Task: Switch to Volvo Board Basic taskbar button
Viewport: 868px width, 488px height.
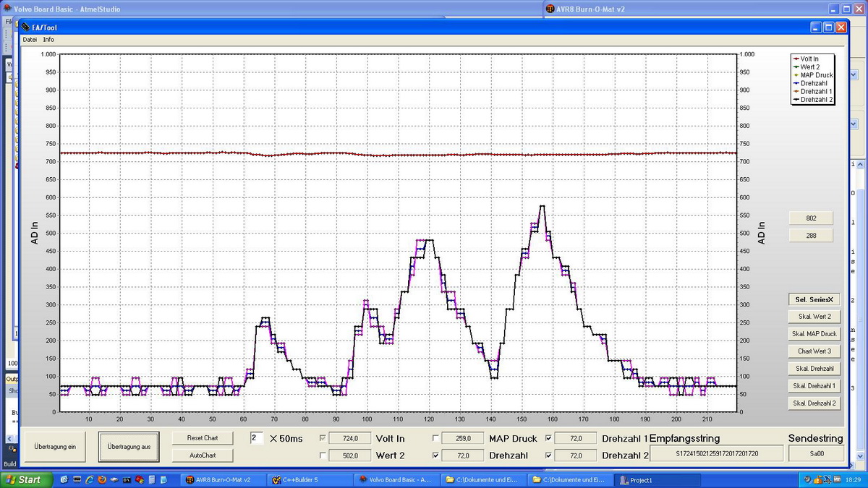Action: pyautogui.click(x=397, y=479)
